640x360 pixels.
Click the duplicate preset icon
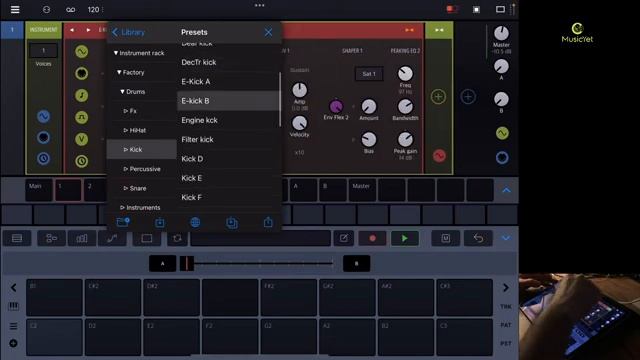click(232, 222)
